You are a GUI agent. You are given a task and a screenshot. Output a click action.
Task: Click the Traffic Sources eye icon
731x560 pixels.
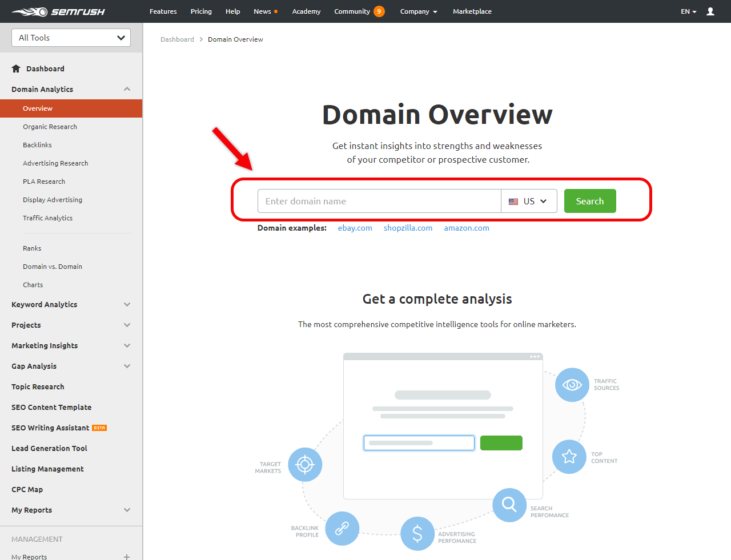[572, 385]
